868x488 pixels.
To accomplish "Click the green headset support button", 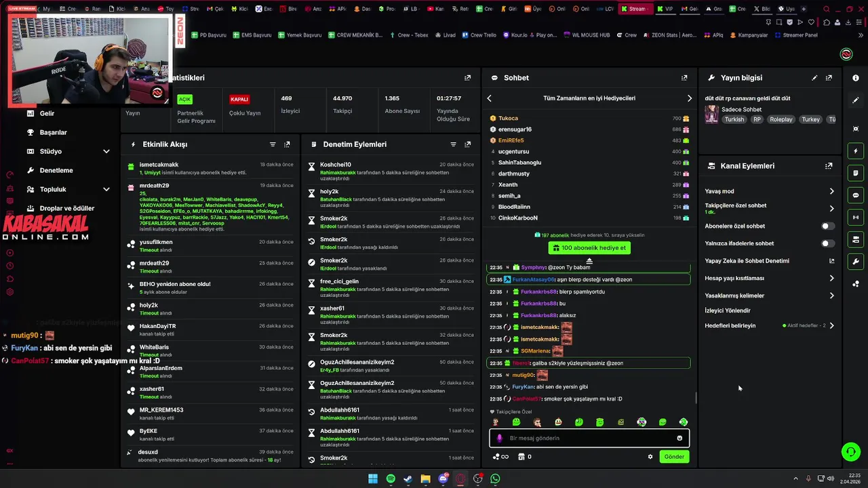I will [x=850, y=451].
